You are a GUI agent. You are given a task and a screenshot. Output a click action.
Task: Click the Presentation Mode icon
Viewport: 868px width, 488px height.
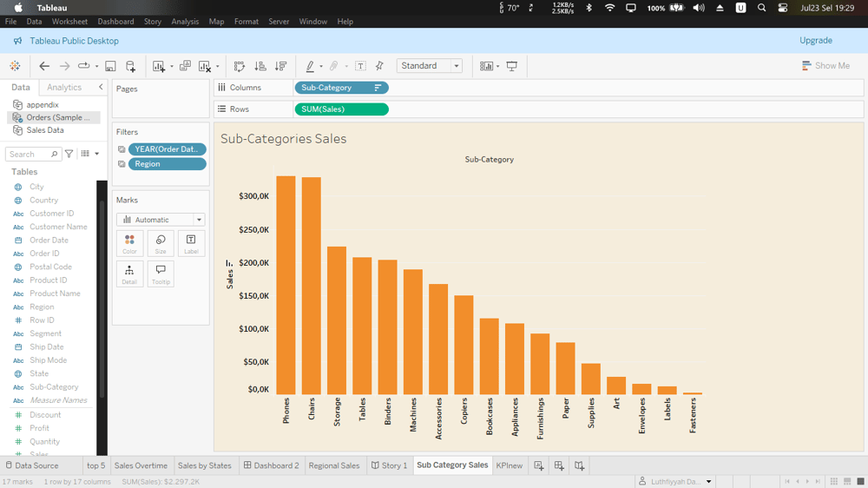coord(512,66)
